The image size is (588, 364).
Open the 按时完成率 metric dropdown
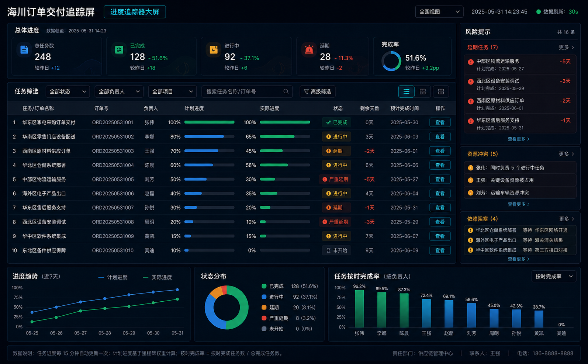pyautogui.click(x=554, y=277)
